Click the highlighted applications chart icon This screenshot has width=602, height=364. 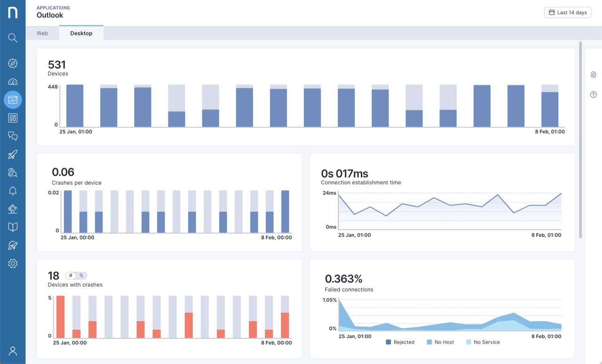coord(13,100)
